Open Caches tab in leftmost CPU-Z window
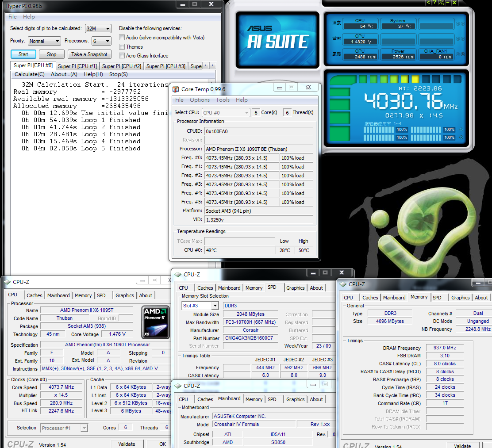This screenshot has width=492, height=448. coord(34,295)
